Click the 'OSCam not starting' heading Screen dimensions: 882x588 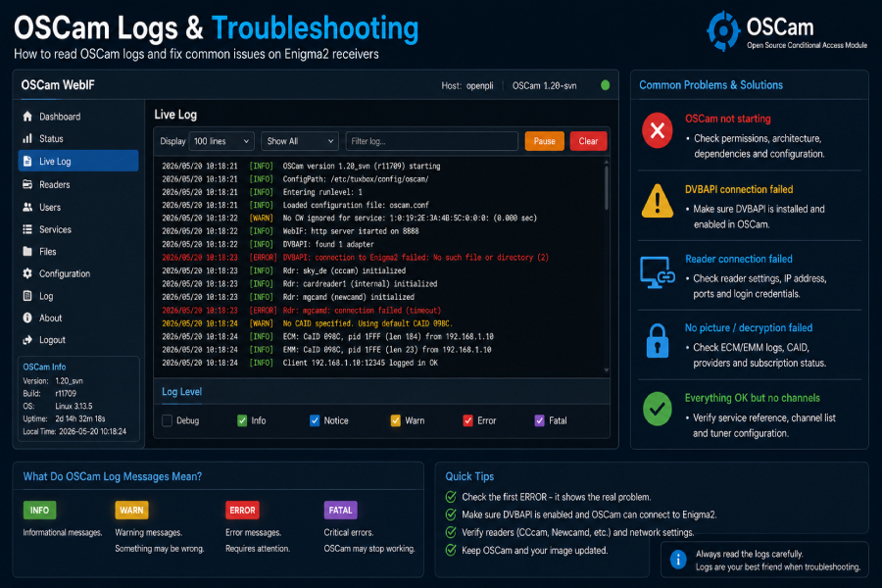728,119
